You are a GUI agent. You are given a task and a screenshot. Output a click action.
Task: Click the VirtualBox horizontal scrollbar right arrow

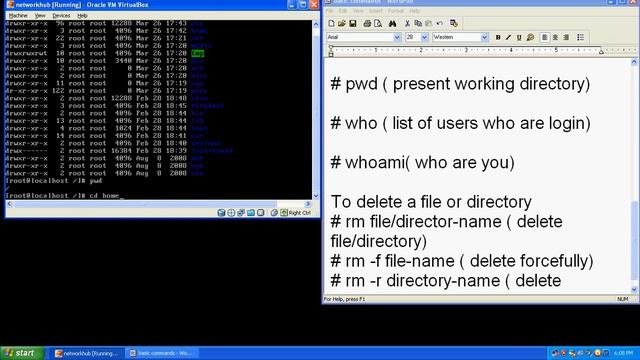308,204
